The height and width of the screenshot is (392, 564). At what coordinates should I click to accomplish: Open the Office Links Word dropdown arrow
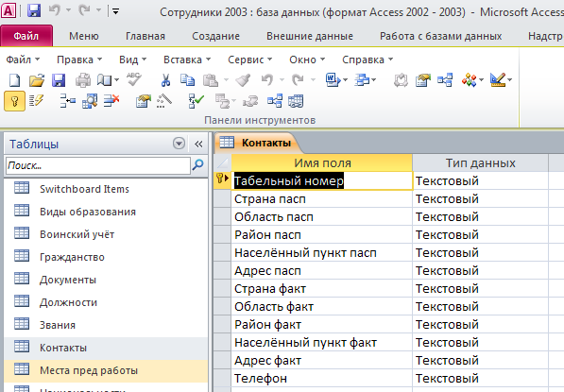346,80
